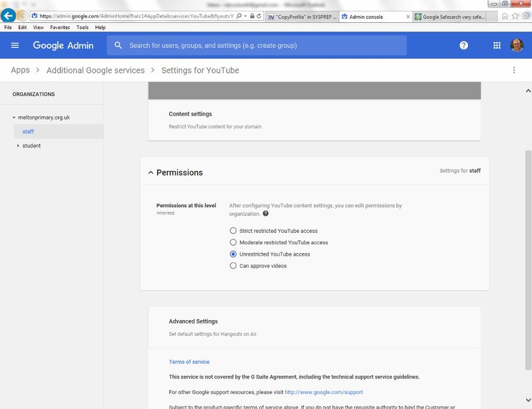Click the 'Inherited' status text

click(165, 213)
